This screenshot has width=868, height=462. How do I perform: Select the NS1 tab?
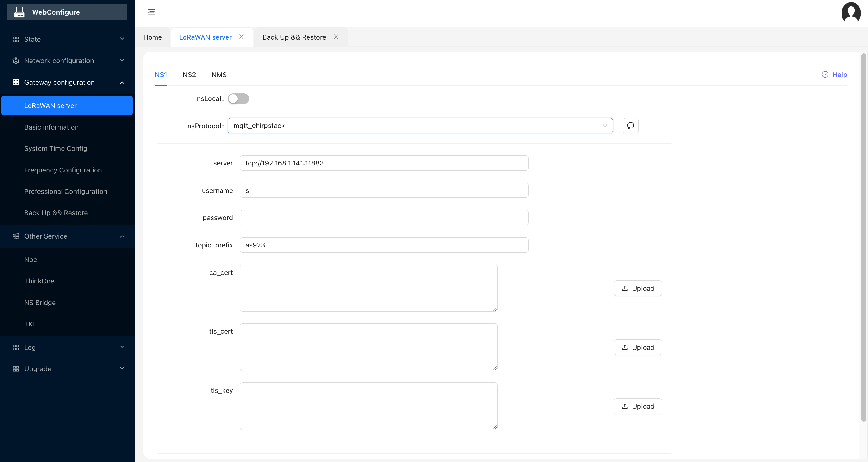click(161, 75)
